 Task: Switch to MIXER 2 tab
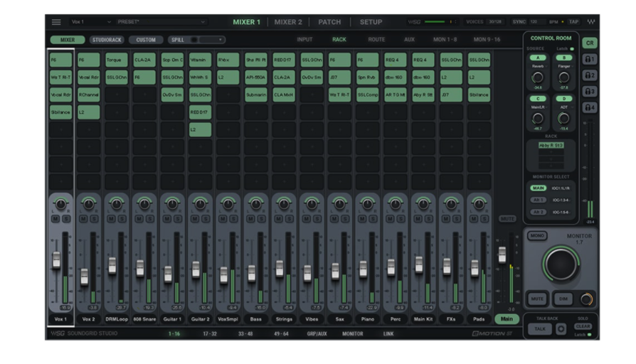pyautogui.click(x=288, y=22)
